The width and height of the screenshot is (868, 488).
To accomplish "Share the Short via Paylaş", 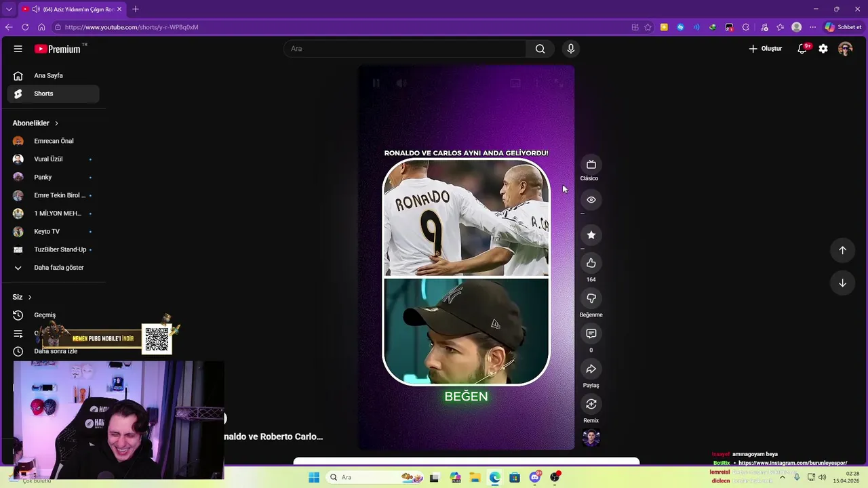I will [x=591, y=369].
